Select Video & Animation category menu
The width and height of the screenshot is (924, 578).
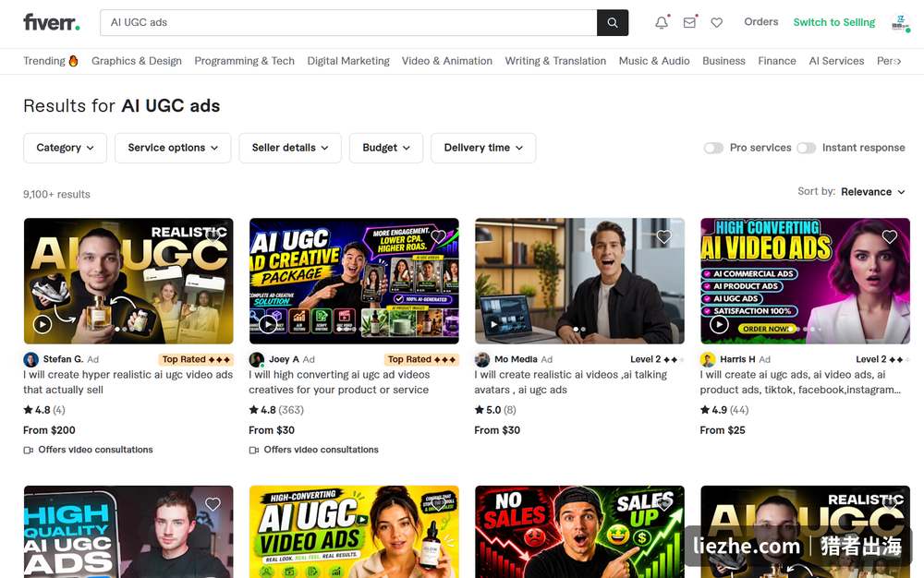pos(446,61)
